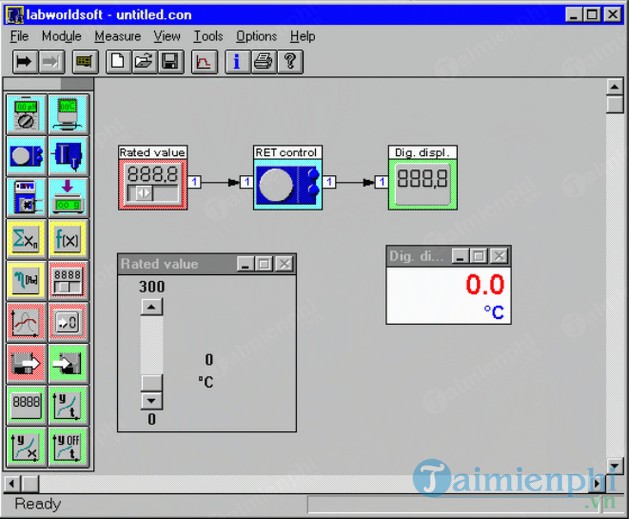
Task: Click the Rated value block in the diagram
Action: [153, 178]
